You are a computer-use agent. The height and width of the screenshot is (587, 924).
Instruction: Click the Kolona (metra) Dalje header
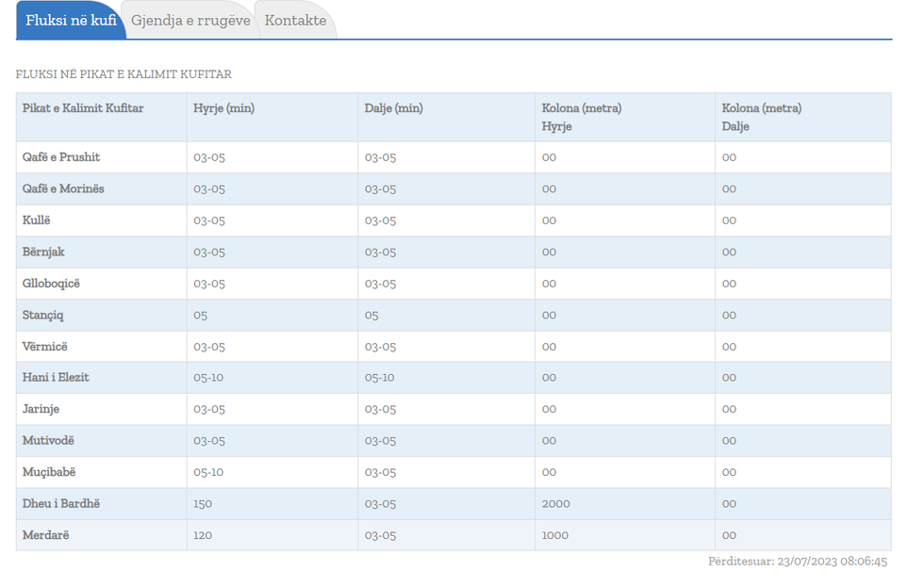tap(761, 117)
